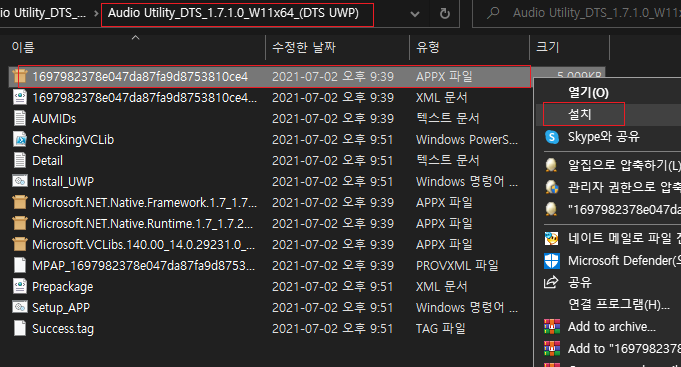Click 'PROVXML 파일' type cell
Screen dimensions: 681x367
[457, 265]
